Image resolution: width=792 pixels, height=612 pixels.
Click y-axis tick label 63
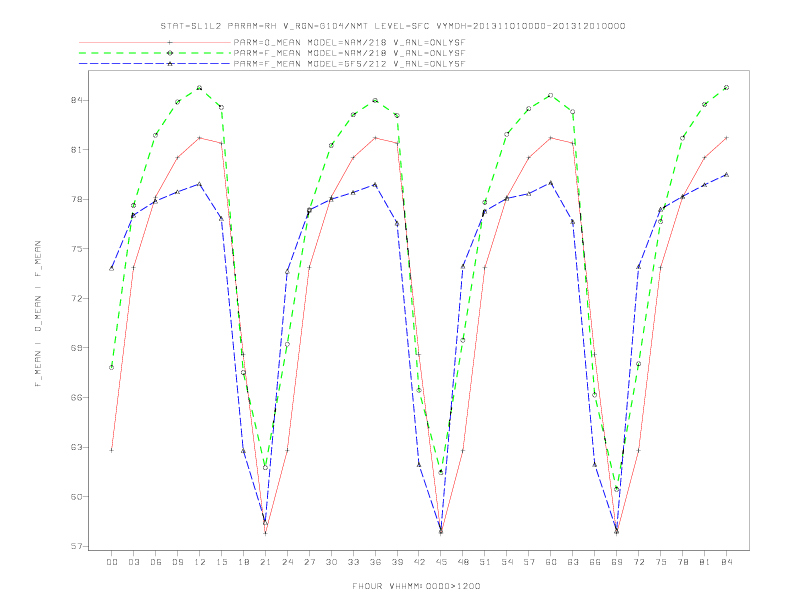click(76, 447)
